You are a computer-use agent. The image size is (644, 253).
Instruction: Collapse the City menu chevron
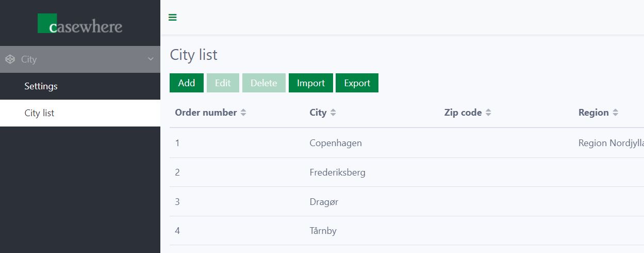(x=151, y=59)
